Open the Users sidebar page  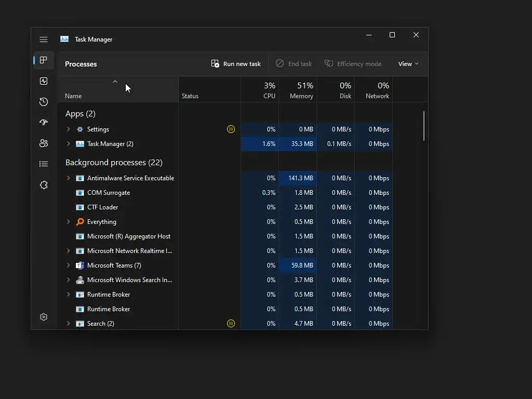[x=44, y=143]
